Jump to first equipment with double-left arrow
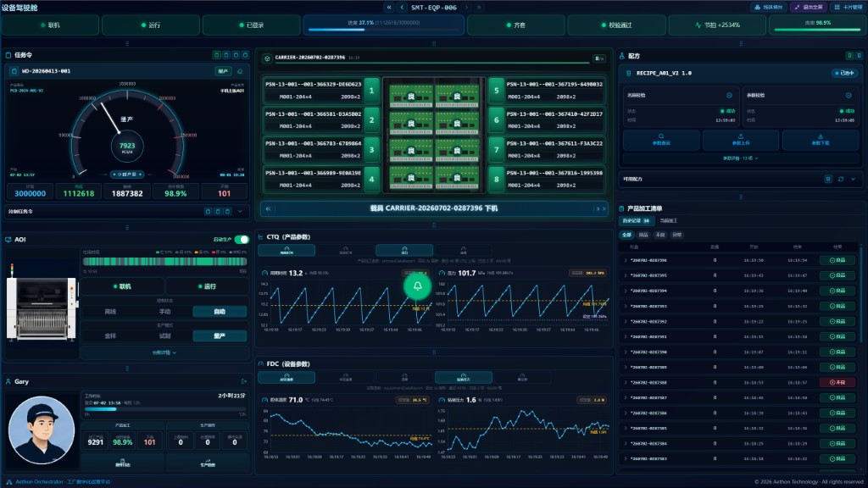 coord(388,7)
